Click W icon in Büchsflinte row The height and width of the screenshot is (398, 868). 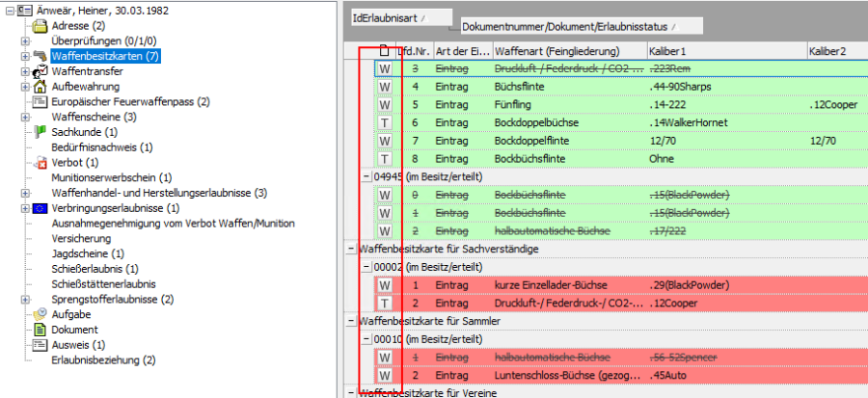coord(385,87)
